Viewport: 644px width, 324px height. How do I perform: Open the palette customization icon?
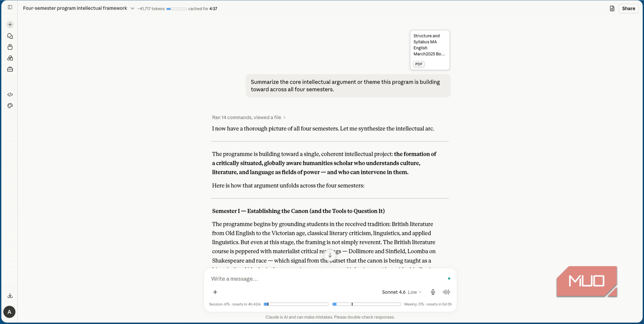click(10, 106)
